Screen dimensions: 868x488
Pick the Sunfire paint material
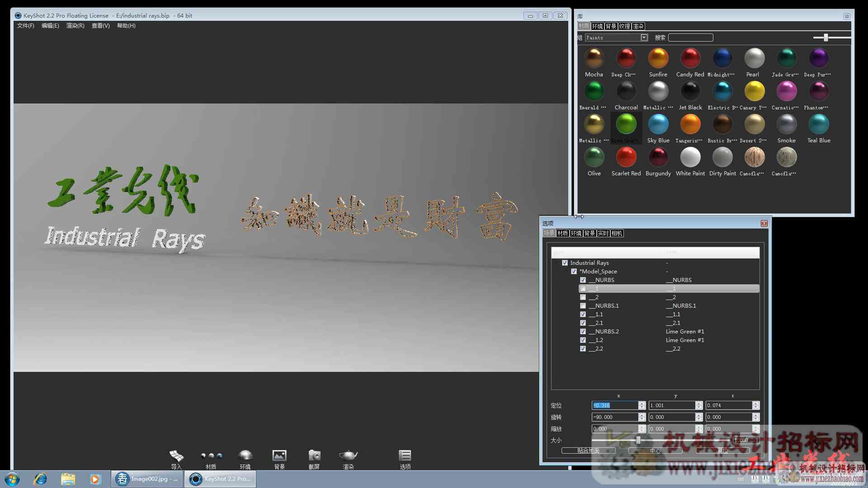tap(658, 58)
